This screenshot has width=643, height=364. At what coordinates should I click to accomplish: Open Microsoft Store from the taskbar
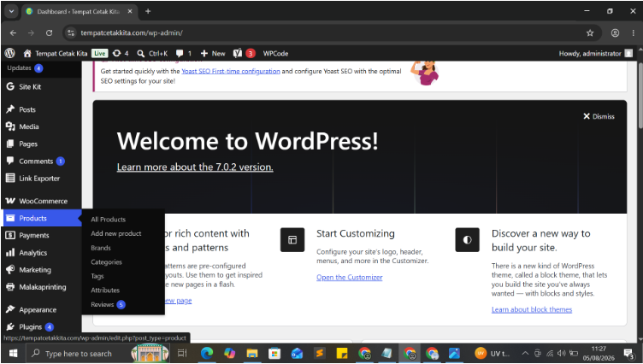[274, 354]
